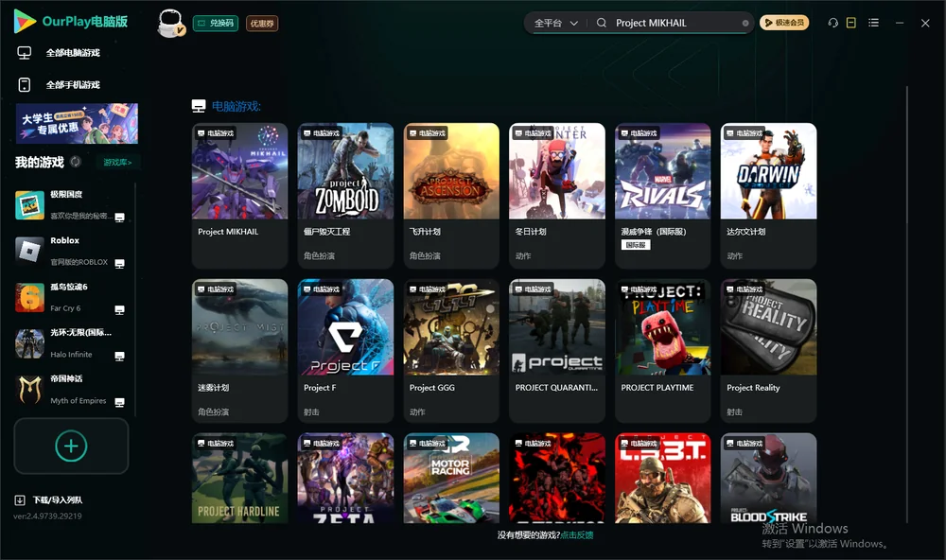Select the Darwin 达尔文计划 card
Viewport: 946px width, 560px height.
click(x=768, y=196)
